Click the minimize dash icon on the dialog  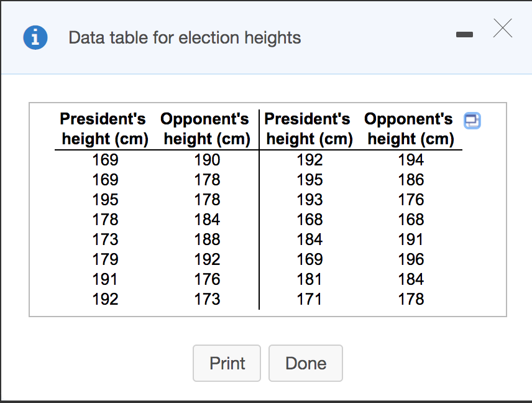[x=464, y=35]
